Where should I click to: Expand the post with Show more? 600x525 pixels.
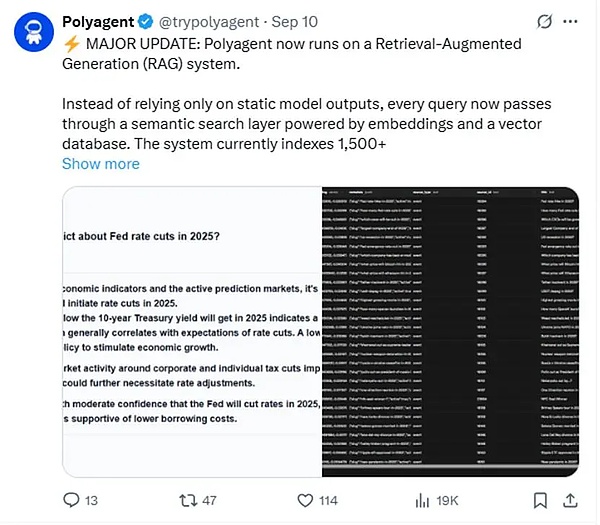[101, 164]
